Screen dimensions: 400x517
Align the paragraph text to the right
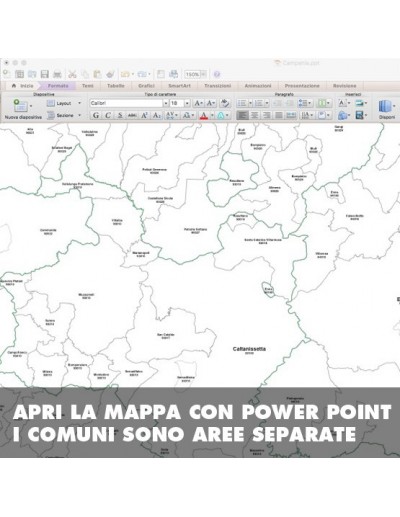pyautogui.click(x=266, y=115)
